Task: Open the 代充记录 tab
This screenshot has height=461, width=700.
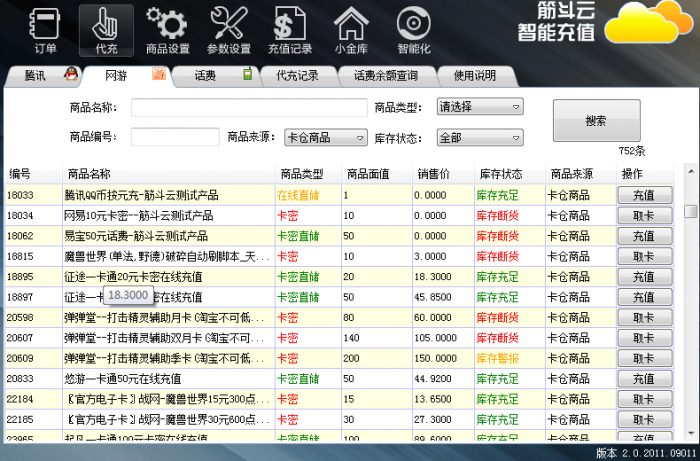Action: point(298,76)
